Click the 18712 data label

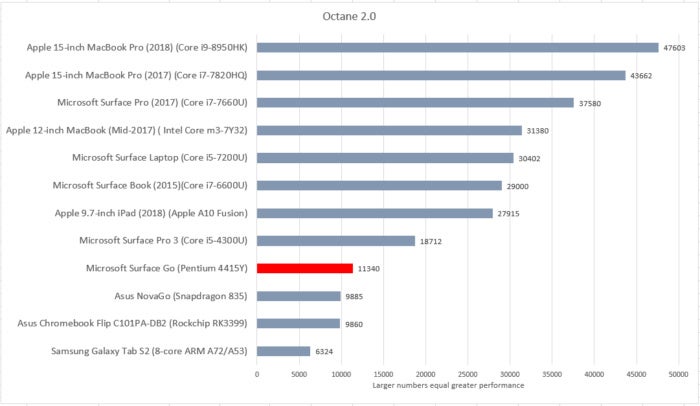click(x=431, y=242)
